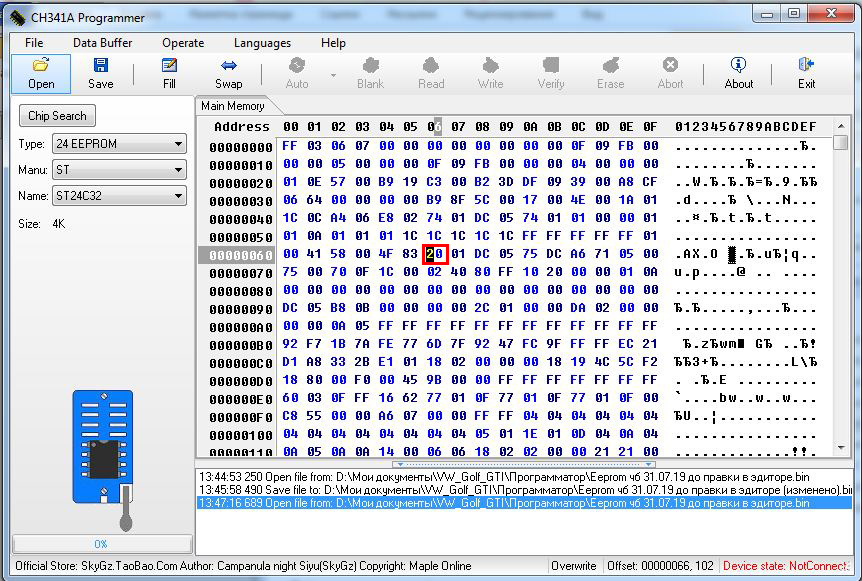
Task: Click the Overwrite mode status indicator
Action: 574,566
